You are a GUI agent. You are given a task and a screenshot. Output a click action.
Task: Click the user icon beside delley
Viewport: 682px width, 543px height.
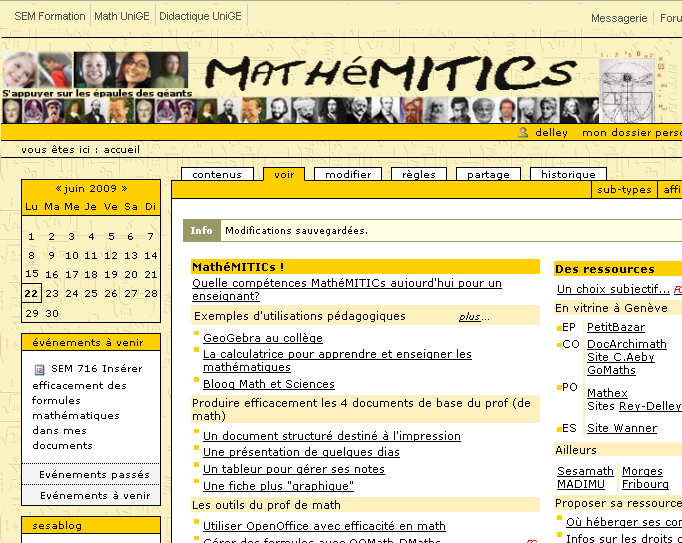[x=523, y=132]
